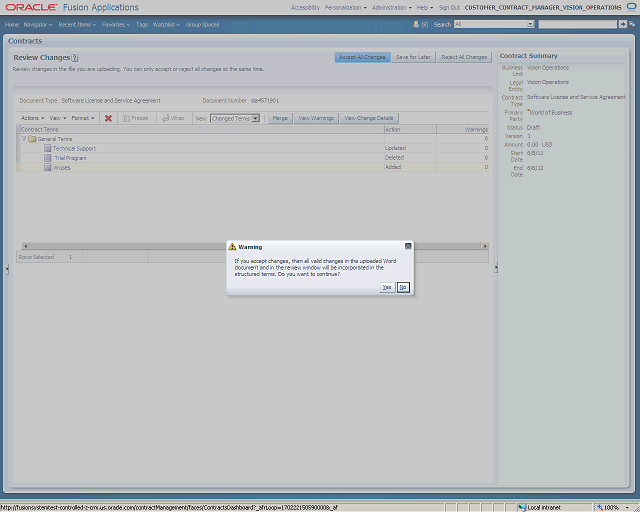Click the notifications bell icon

pyautogui.click(x=416, y=24)
